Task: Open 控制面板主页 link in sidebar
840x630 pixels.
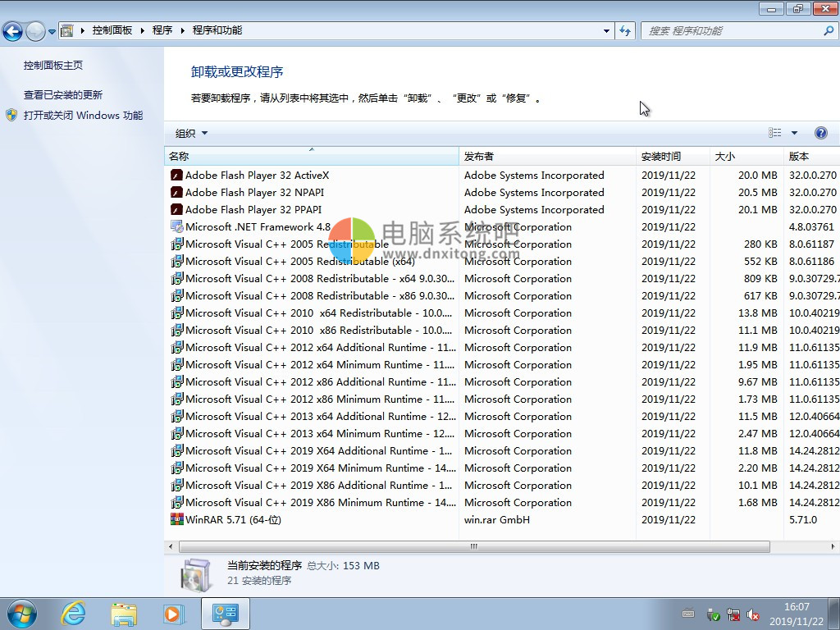Action: click(x=53, y=66)
